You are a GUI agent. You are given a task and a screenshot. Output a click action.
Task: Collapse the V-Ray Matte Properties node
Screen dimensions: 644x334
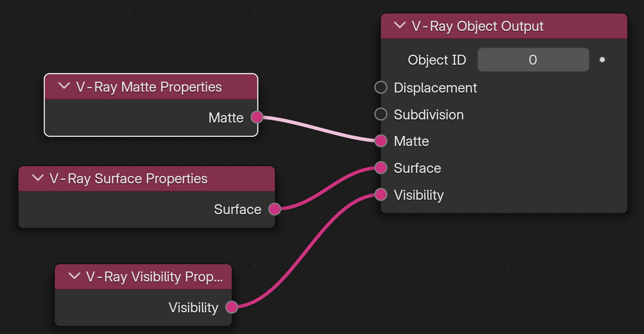(64, 86)
